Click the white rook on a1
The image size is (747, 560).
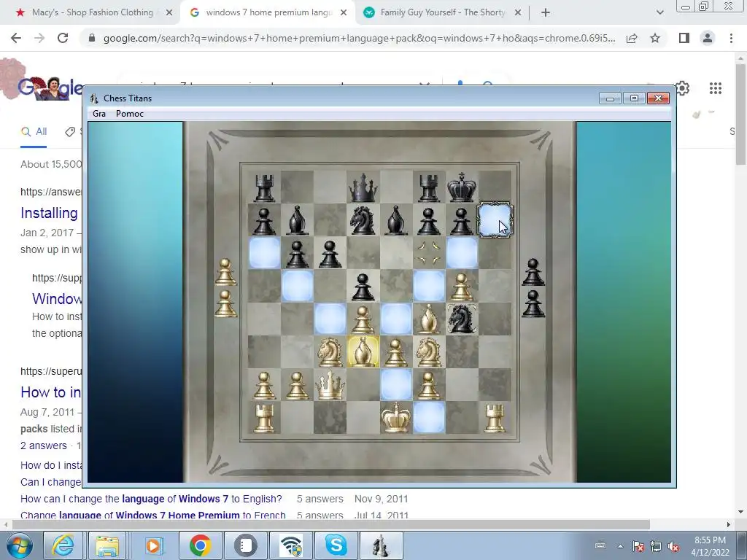pyautogui.click(x=264, y=417)
